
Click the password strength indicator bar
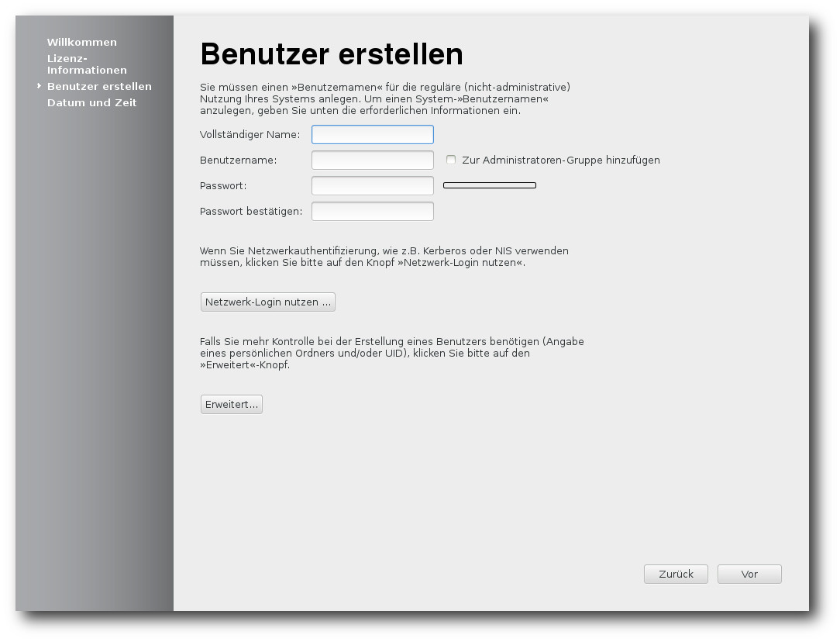click(x=489, y=185)
